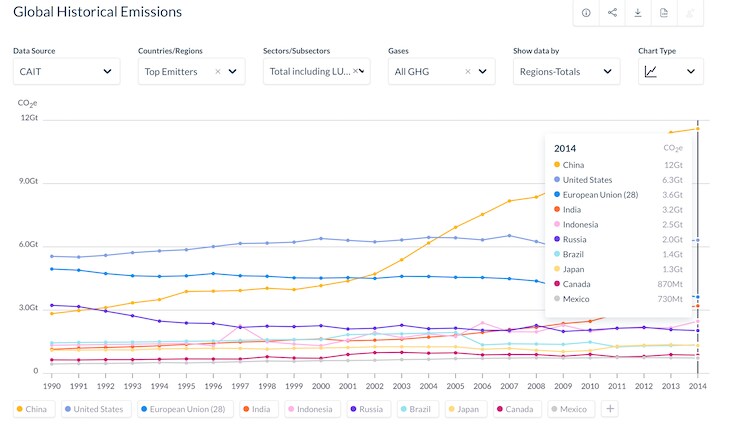This screenshot has width=730, height=430.
Task: Toggle the European Union (28) legend tag
Action: click(x=184, y=409)
